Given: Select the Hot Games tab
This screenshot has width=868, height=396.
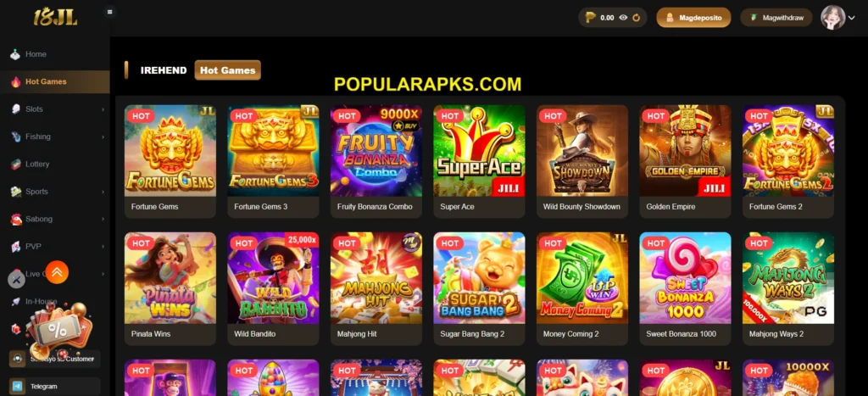Looking at the screenshot, I should (x=227, y=70).
